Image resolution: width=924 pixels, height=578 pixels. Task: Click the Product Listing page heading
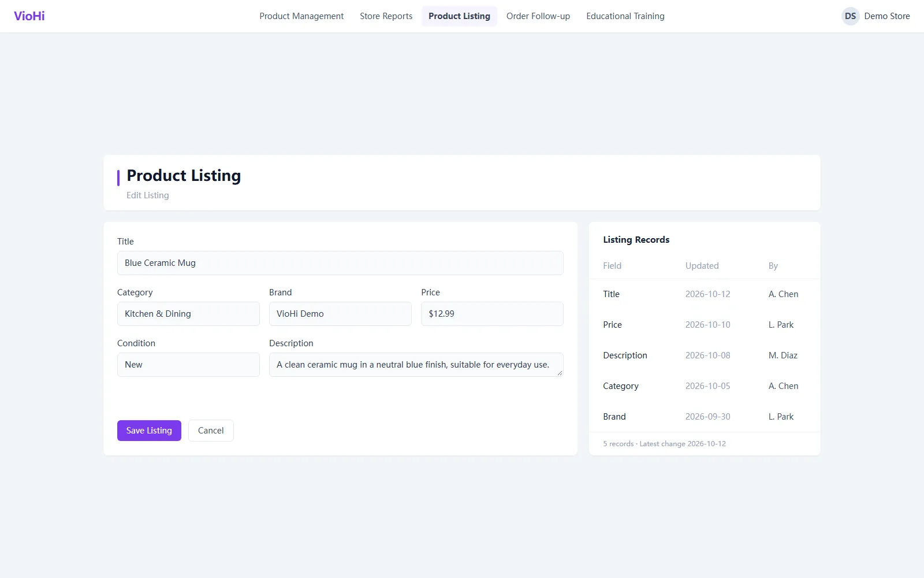tap(184, 176)
